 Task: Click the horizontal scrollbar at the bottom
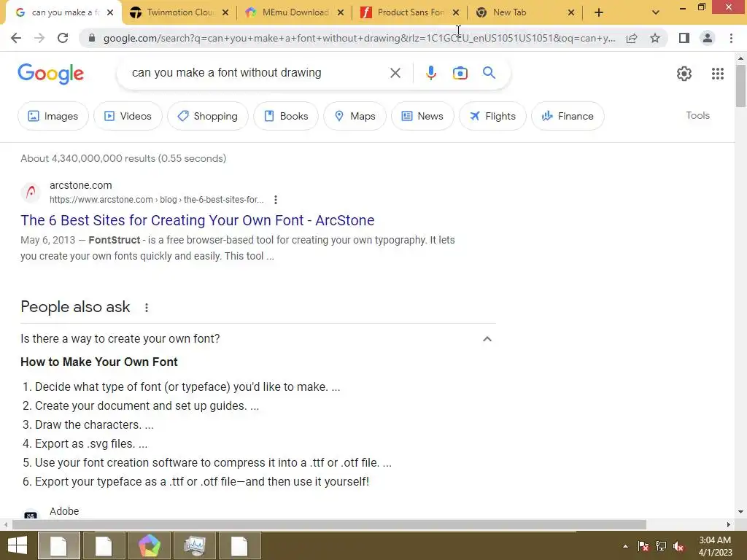tap(329, 524)
